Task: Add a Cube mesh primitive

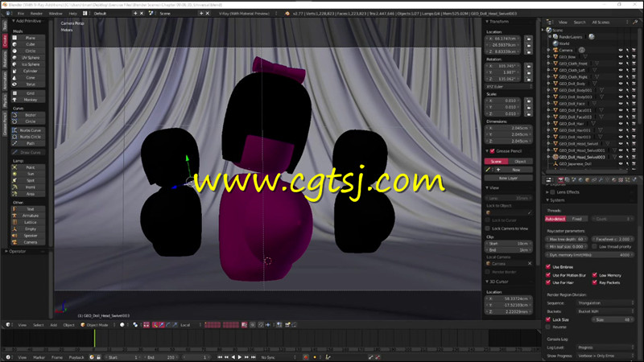Action: 28,44
